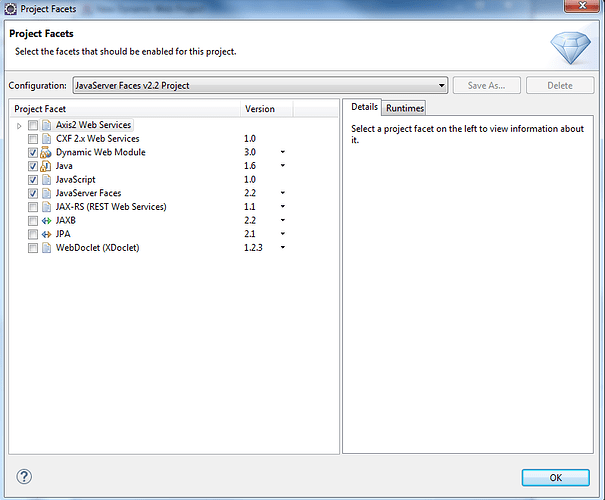The height and width of the screenshot is (500, 605).
Task: Click the Dynamic Web Module globe icon
Action: point(46,152)
